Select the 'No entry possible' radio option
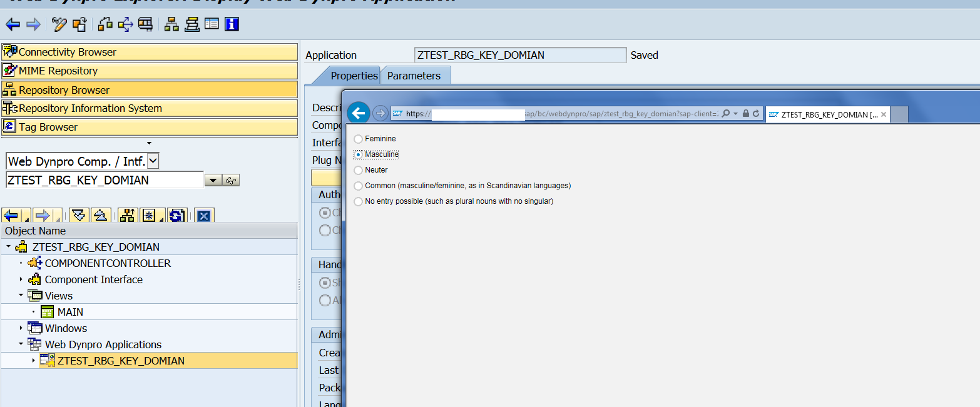Screen dimensions: 980x407 tap(358, 201)
